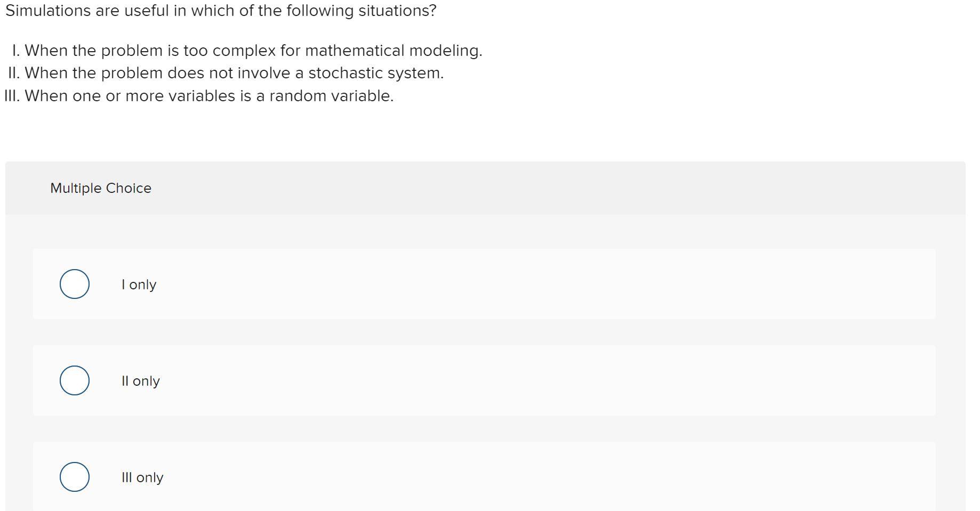The width and height of the screenshot is (980, 511).
Task: Click the 'I only' answer text
Action: (x=139, y=285)
